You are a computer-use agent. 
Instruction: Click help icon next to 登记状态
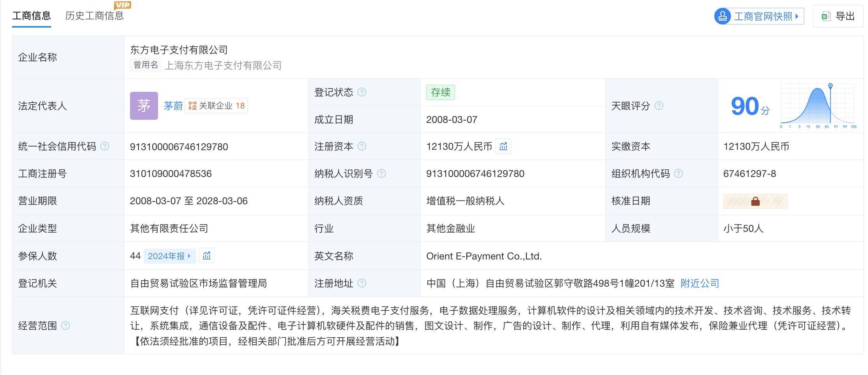[362, 92]
